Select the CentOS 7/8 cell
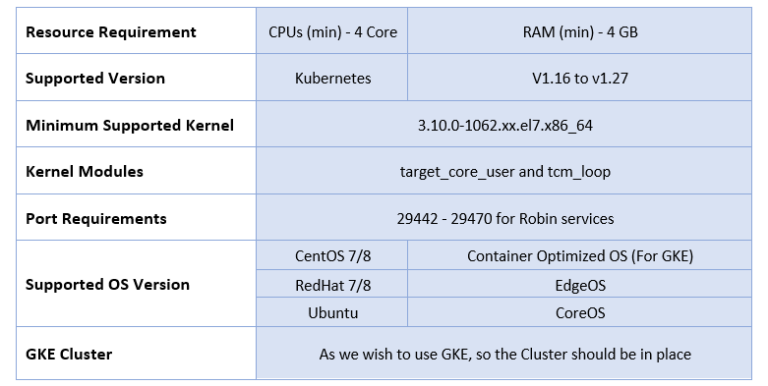768x386 pixels. click(x=332, y=255)
